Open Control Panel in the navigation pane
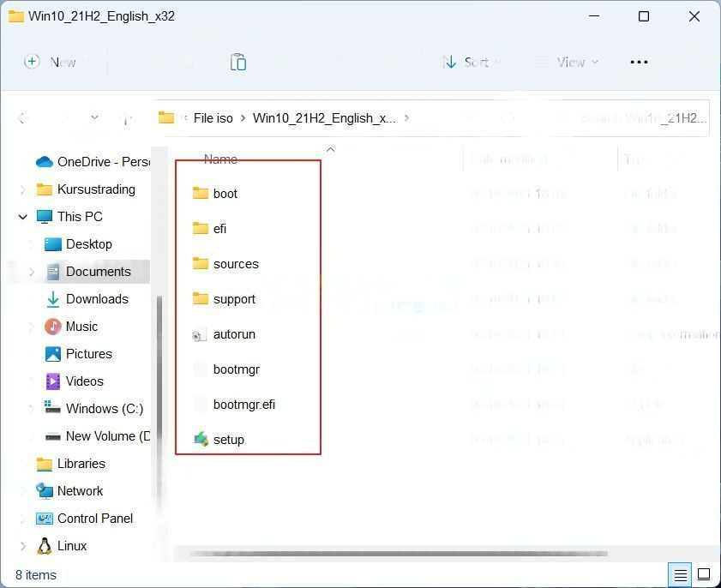The image size is (721, 588). pyautogui.click(x=85, y=519)
